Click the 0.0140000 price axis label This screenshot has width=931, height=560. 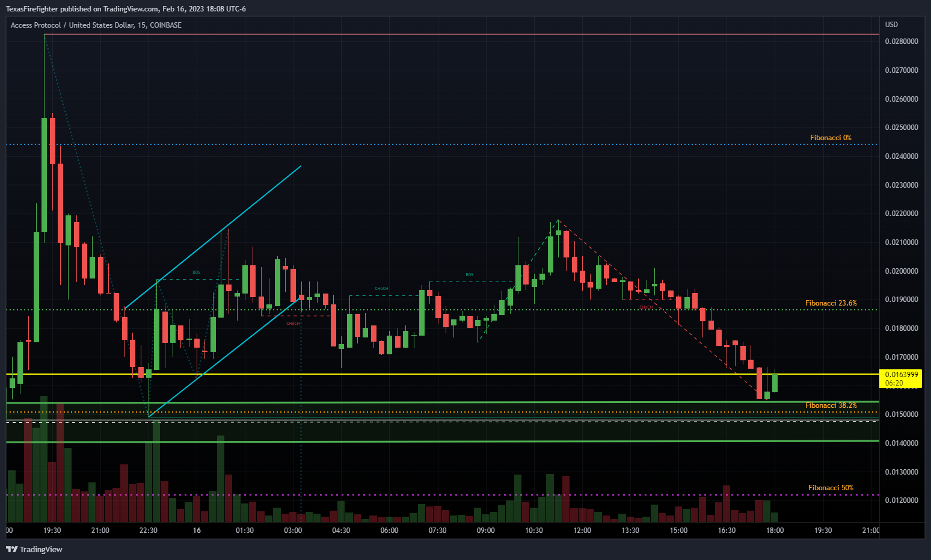click(902, 443)
